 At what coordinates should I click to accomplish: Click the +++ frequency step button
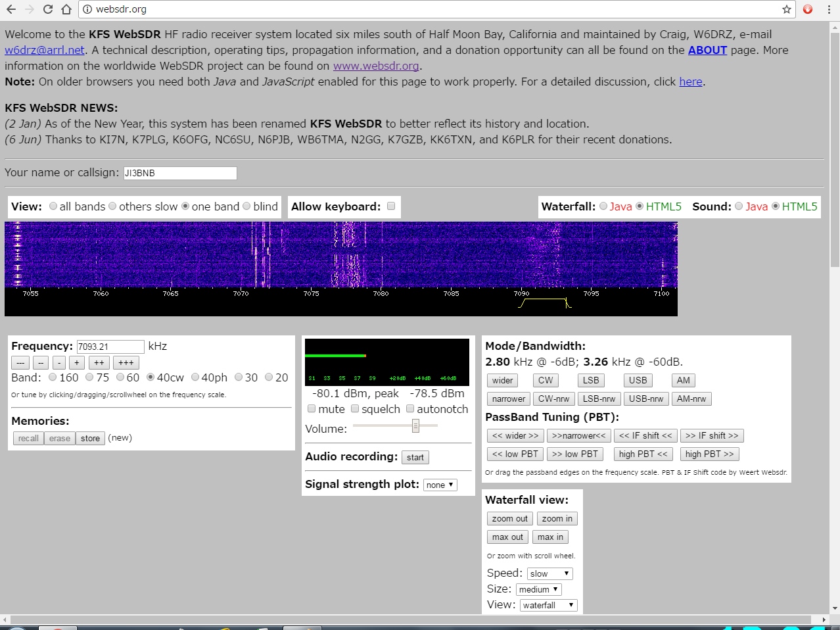coord(126,362)
